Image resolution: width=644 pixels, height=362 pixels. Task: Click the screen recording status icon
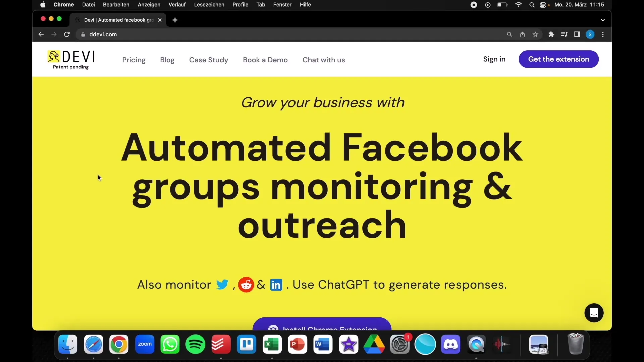473,5
